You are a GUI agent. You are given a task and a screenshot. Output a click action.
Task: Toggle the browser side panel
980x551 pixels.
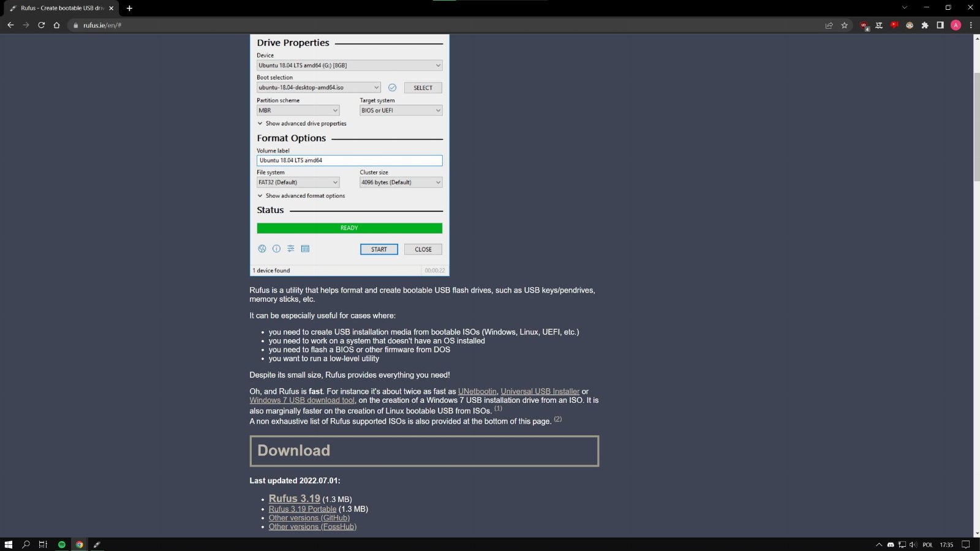pyautogui.click(x=940, y=25)
